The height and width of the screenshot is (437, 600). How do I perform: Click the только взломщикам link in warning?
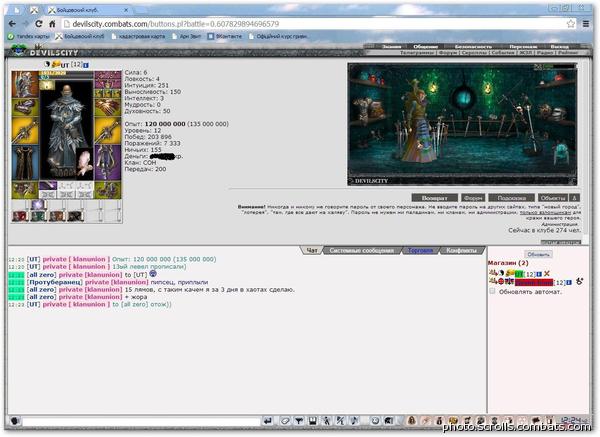[545, 212]
